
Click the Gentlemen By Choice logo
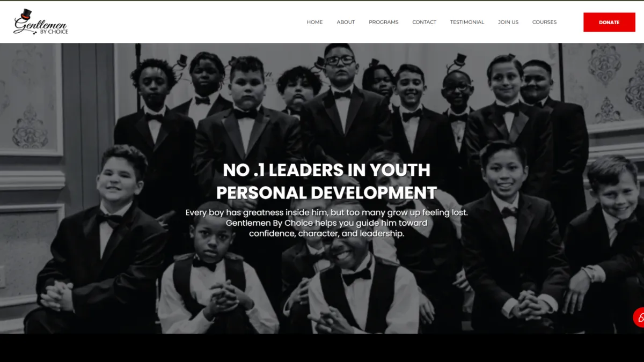click(41, 22)
